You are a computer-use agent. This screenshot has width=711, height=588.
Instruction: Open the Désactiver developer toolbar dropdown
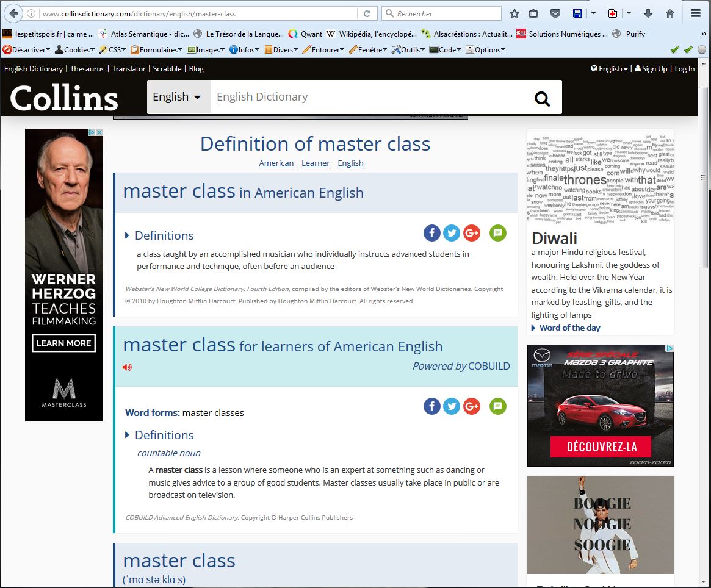(26, 49)
